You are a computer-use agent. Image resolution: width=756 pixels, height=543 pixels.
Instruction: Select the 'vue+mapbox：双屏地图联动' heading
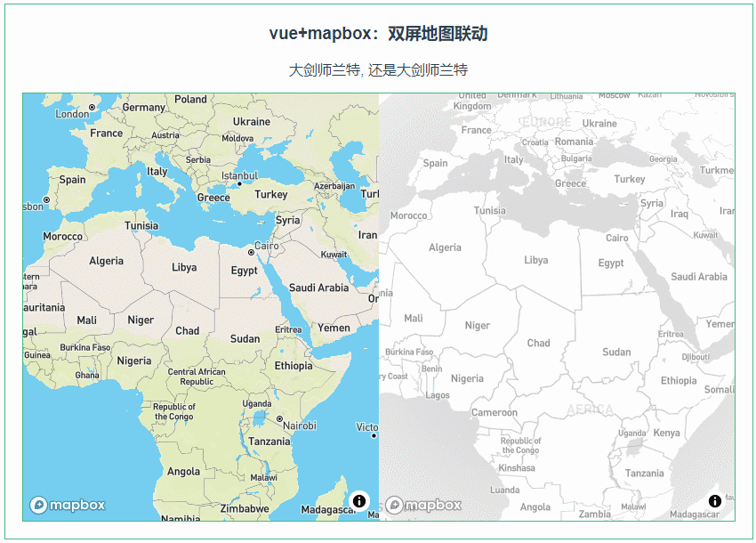379,33
